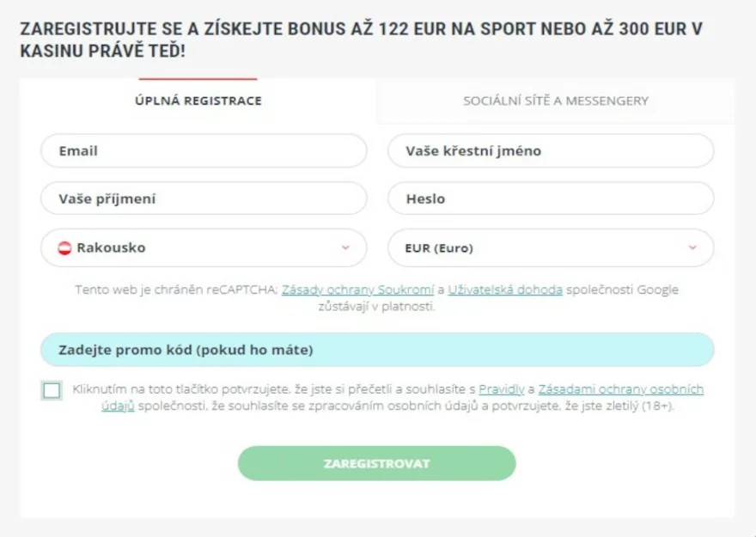Select the Vaše příjmení field

203,198
